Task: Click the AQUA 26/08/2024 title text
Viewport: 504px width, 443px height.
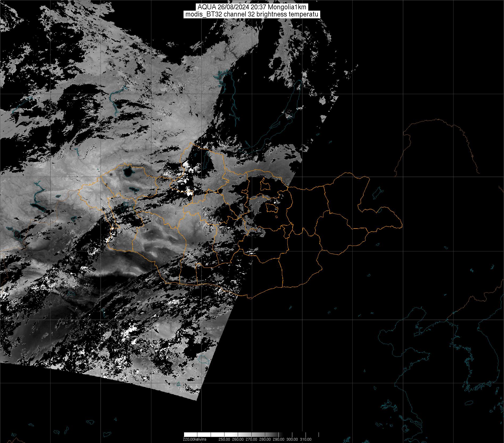Action: pos(252,7)
